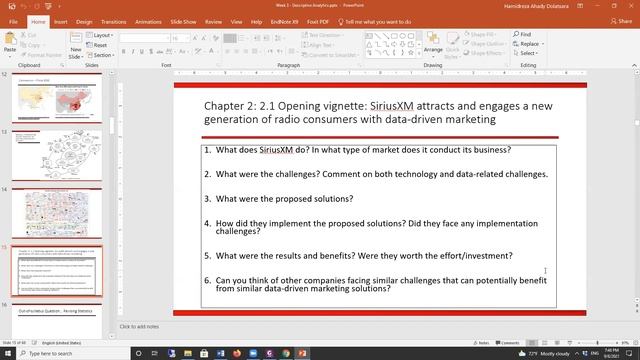
Task: Select slide 12 thumbnail
Action: click(x=57, y=98)
